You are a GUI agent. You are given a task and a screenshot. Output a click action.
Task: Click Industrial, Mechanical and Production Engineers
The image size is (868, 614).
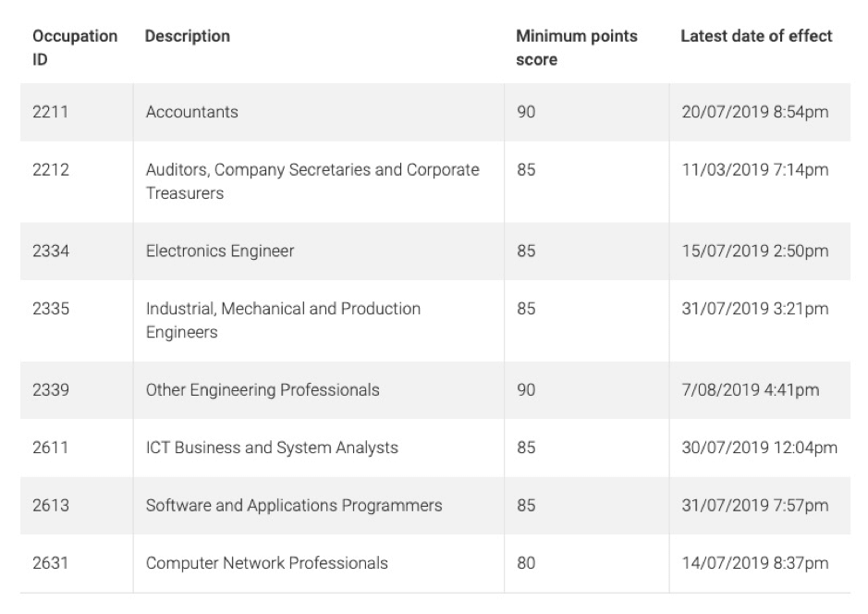(x=283, y=320)
